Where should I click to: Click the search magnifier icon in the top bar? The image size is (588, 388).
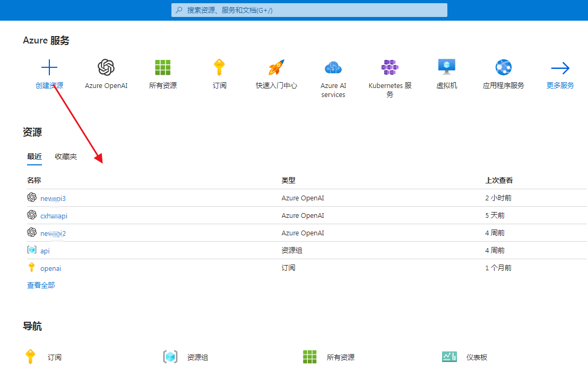pos(179,10)
